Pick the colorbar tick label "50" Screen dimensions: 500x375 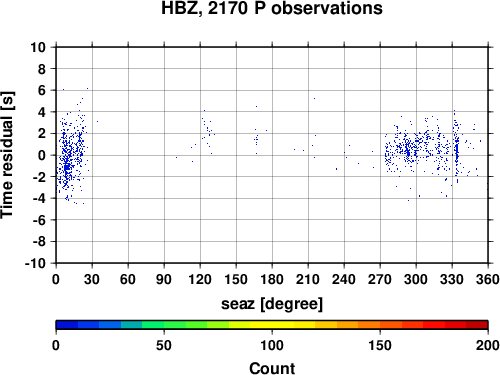click(x=164, y=346)
